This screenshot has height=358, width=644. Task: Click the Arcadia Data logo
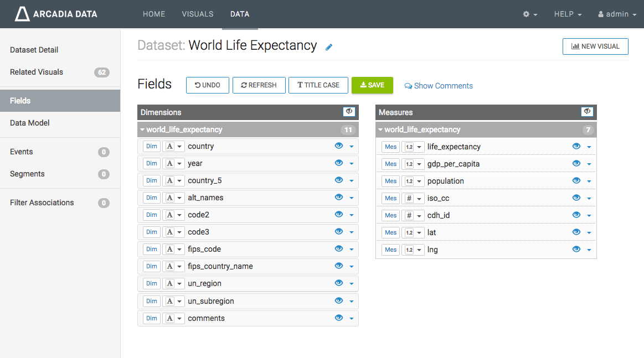pos(56,14)
